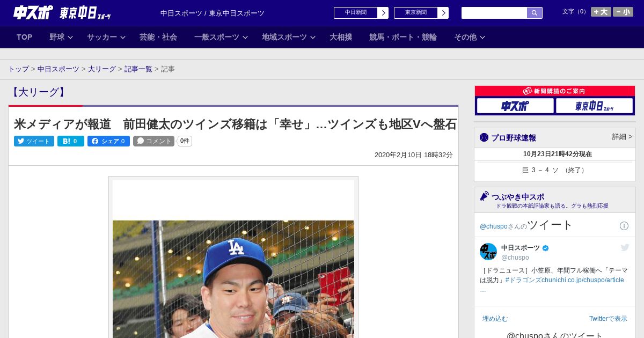Screen dimensions: 644x338
Task: Click the 中日スポーツ account name in the tweet
Action: (x=521, y=248)
